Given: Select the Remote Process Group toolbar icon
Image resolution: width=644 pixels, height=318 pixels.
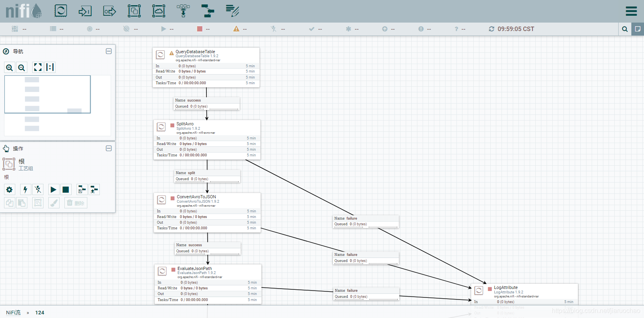Looking at the screenshot, I should 159,11.
